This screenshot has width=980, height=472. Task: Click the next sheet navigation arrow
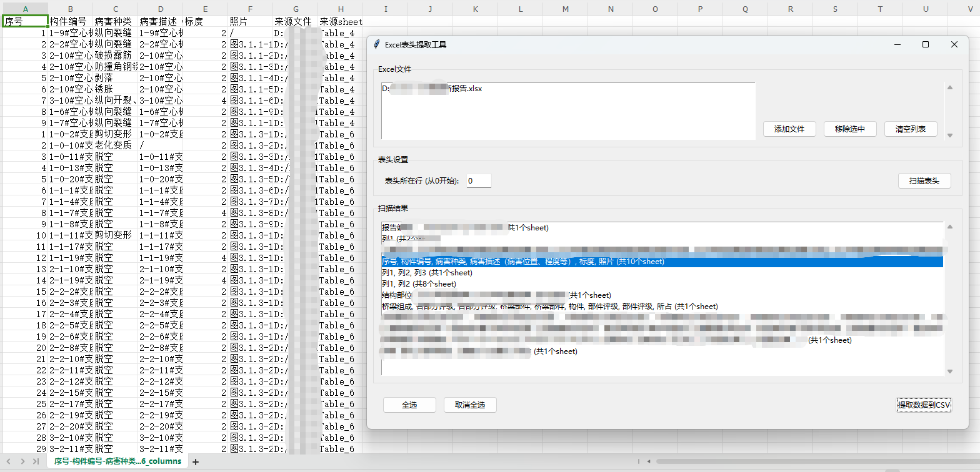[x=22, y=461]
